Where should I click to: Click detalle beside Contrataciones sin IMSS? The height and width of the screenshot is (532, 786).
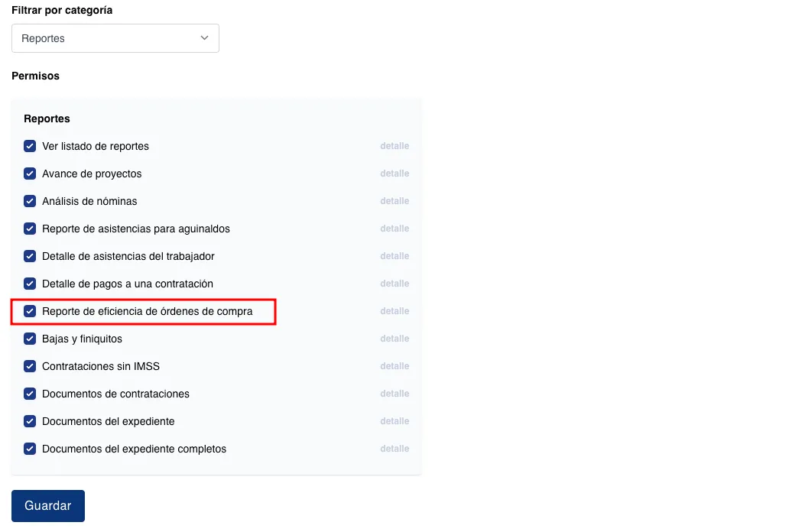pyautogui.click(x=395, y=366)
